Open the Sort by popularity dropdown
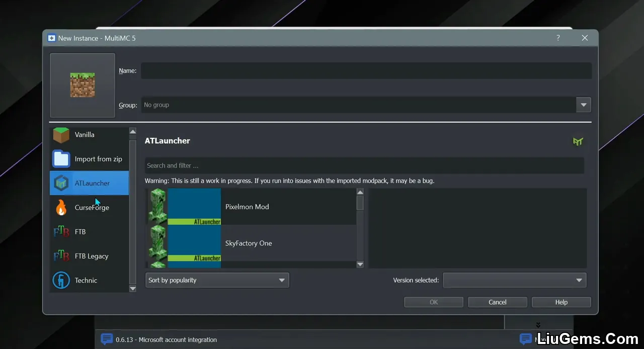The width and height of the screenshot is (644, 349). click(217, 280)
